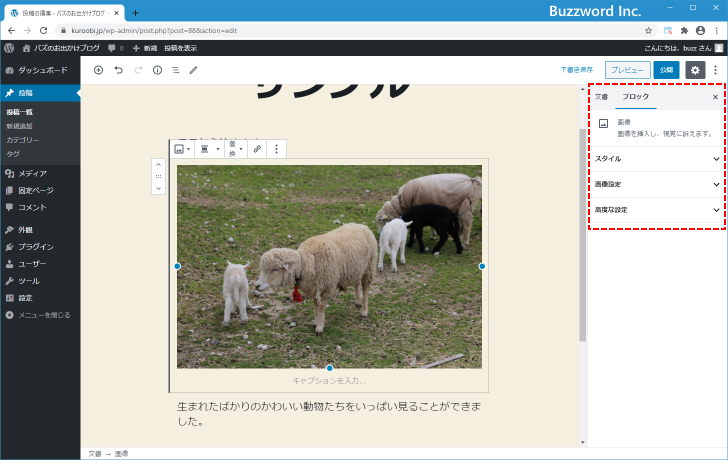Open the browser extensions puzzle icon

pos(684,31)
